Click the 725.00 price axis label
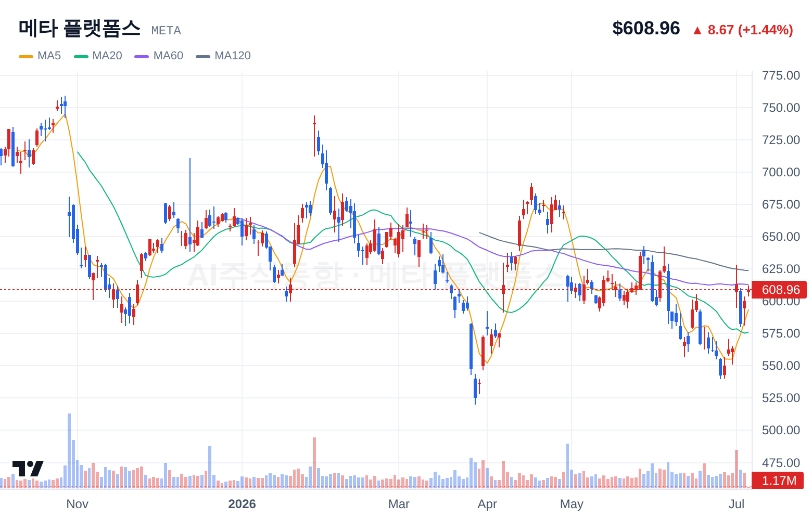The width and height of the screenshot is (812, 518). tap(781, 140)
